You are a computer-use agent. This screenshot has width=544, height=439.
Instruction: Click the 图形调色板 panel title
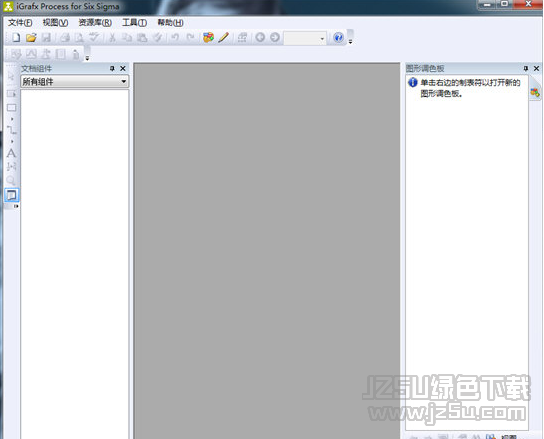click(x=425, y=68)
